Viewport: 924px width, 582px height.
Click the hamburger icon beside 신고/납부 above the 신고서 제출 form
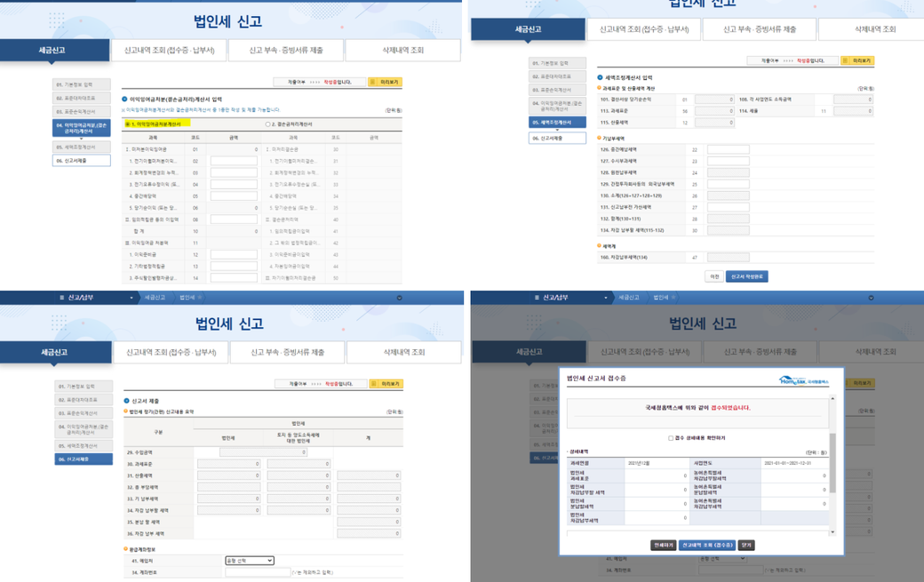coord(61,298)
